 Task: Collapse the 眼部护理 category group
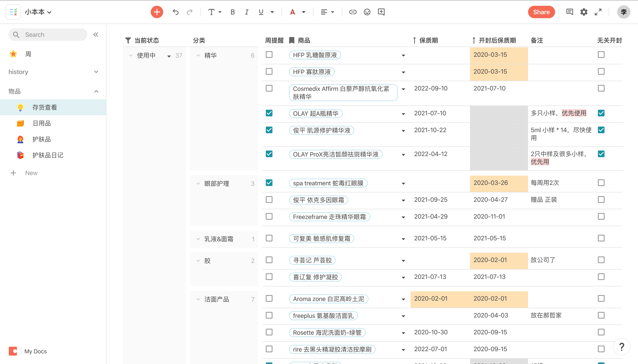pos(198,184)
